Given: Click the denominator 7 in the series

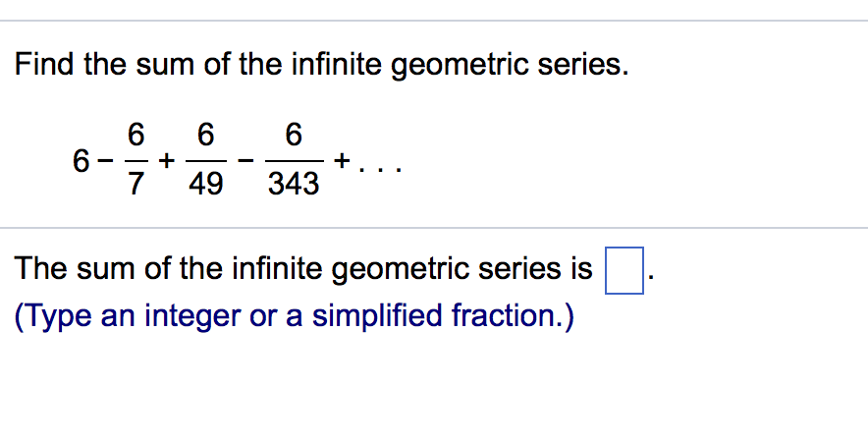Looking at the screenshot, I should point(136,184).
